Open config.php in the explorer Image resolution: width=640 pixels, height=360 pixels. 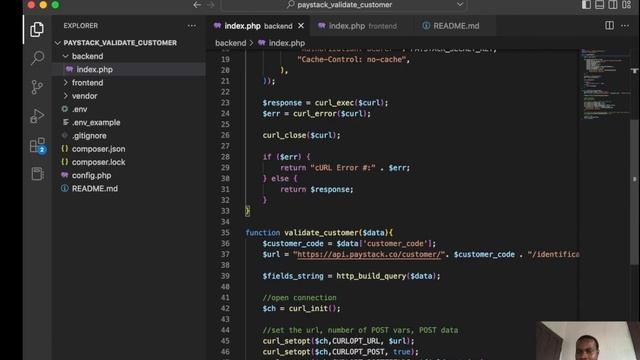91,176
